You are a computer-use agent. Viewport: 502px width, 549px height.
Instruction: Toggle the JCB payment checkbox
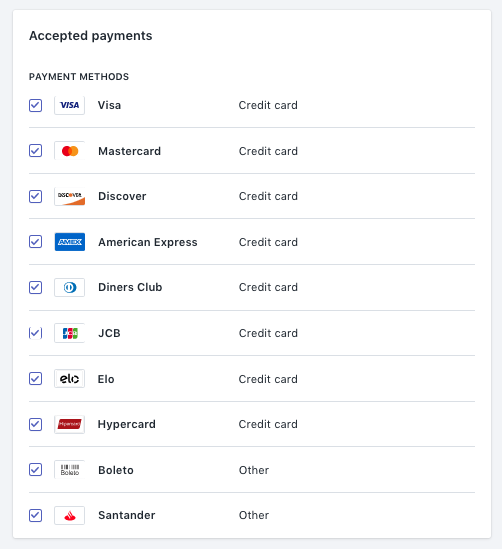[x=35, y=333]
